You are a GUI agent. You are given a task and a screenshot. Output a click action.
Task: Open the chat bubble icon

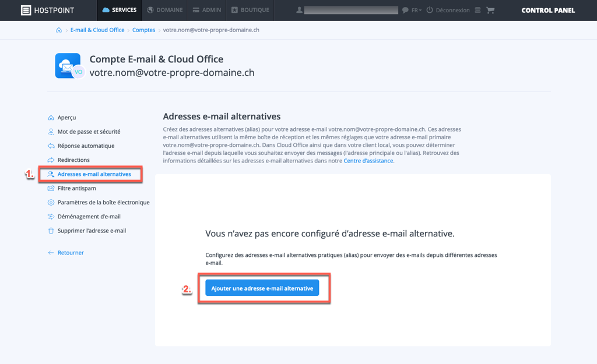tap(405, 10)
